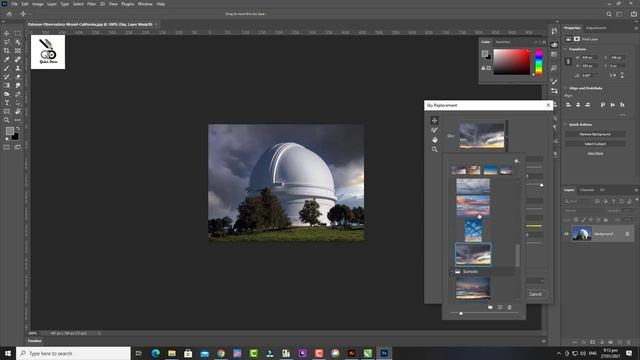Swap foreground and background colors
This screenshot has width=640, height=360.
18,129
